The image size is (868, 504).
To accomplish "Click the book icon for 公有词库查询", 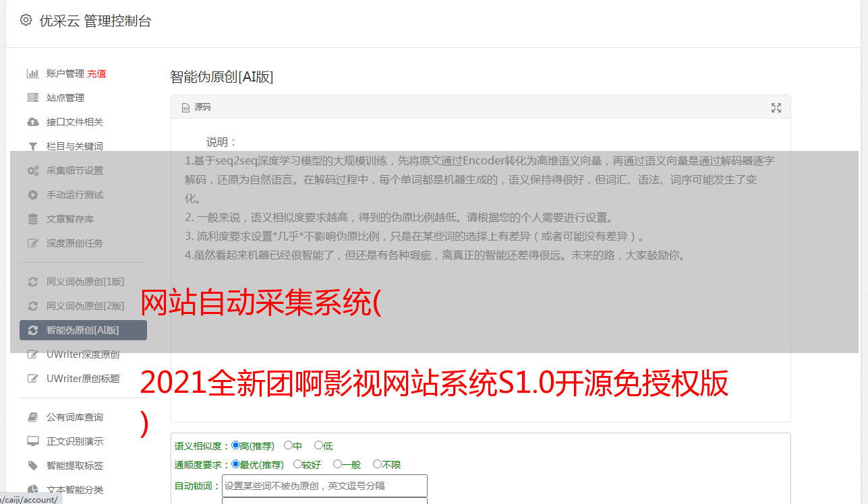I will 32,417.
